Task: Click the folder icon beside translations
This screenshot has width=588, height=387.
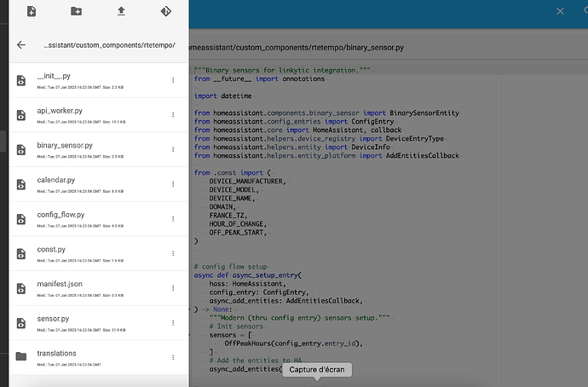Action: (x=21, y=356)
